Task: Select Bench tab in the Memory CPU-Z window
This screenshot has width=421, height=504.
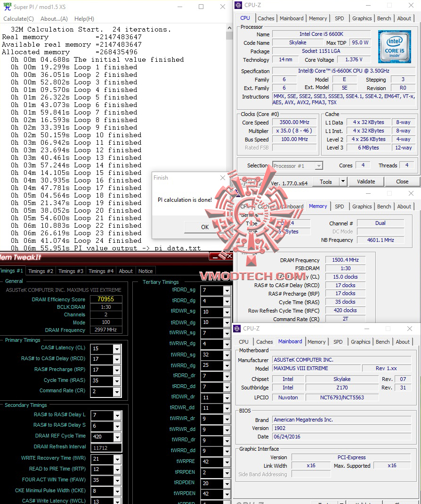Action: click(384, 207)
